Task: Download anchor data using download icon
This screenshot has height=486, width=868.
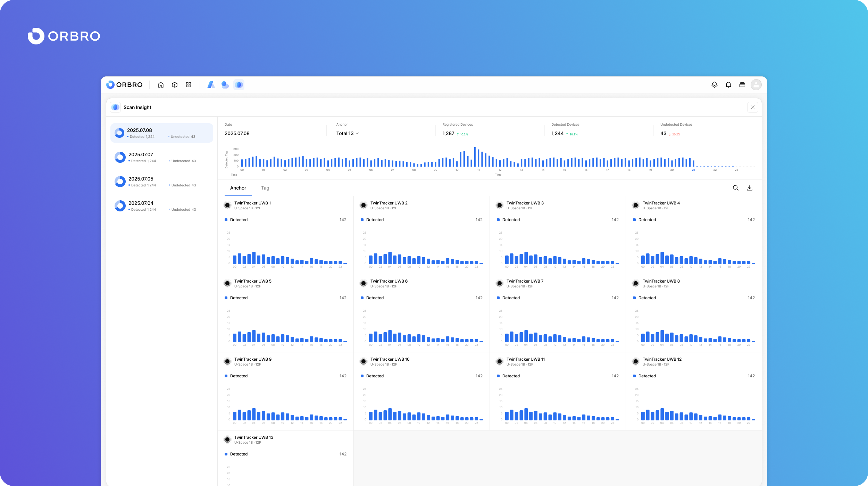Action: tap(750, 188)
